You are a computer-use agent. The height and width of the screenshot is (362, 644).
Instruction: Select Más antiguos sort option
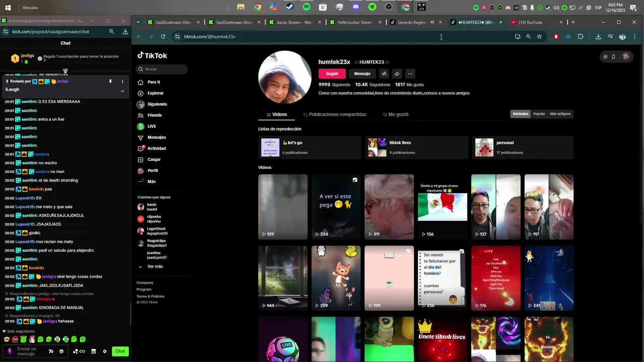560,114
